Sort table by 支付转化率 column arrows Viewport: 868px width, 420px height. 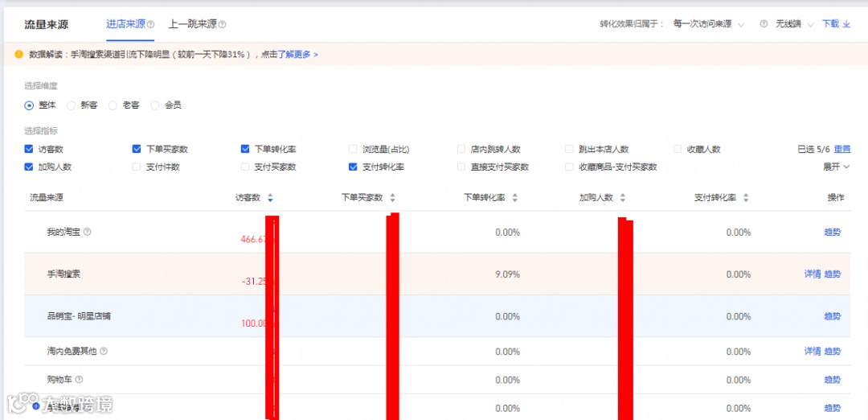point(746,198)
